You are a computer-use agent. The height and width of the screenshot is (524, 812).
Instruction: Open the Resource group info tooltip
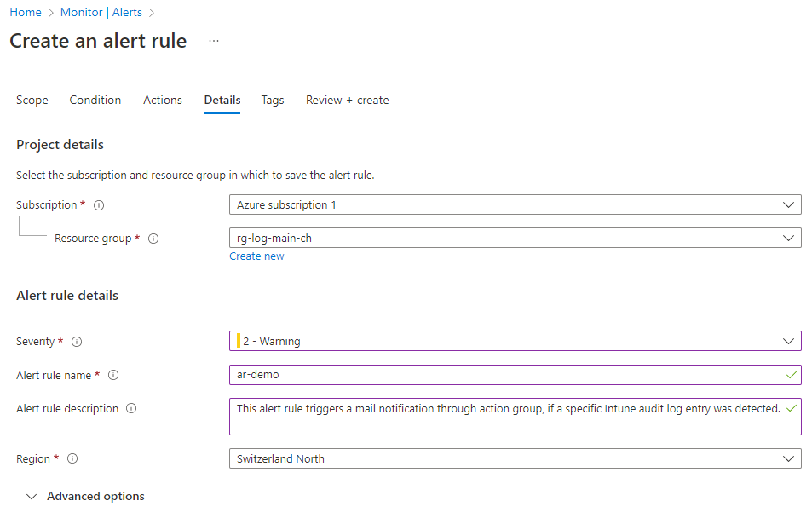tap(153, 239)
